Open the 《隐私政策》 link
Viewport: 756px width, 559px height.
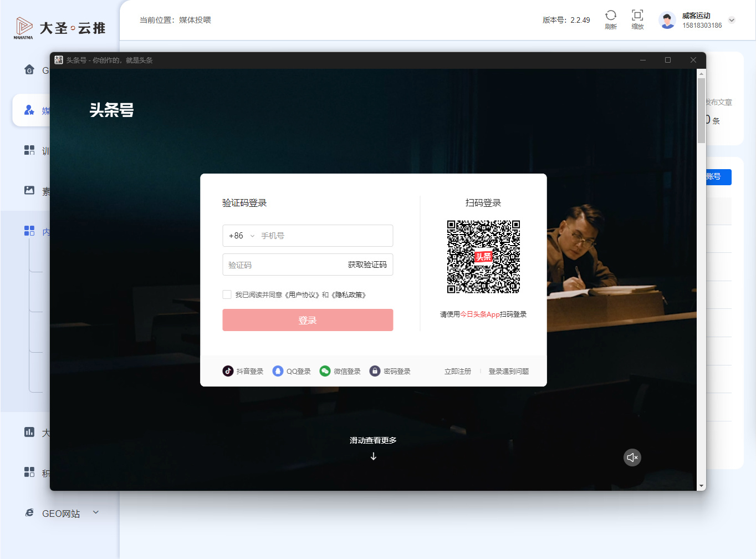(349, 295)
